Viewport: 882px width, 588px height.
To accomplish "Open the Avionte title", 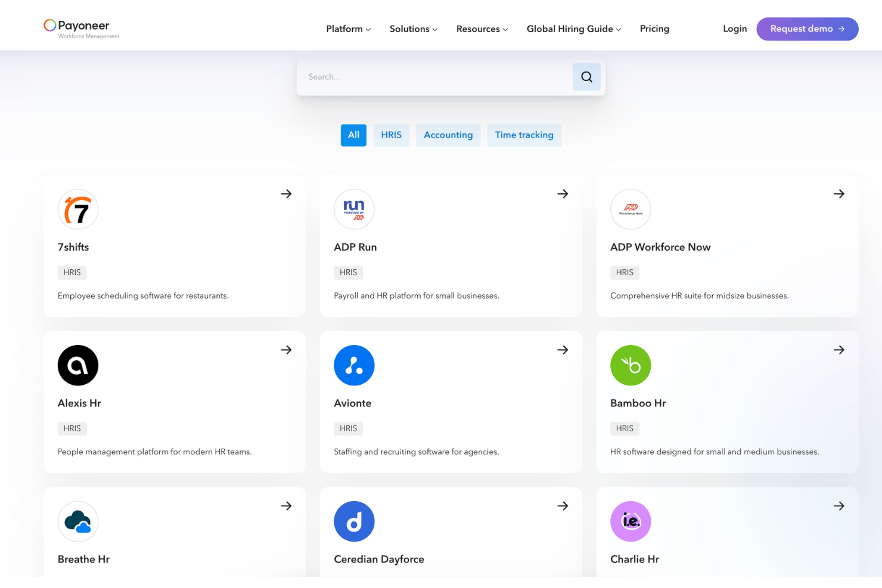I will [353, 403].
